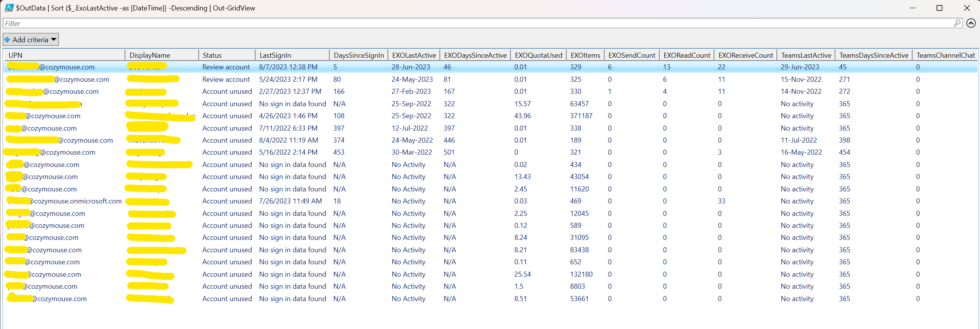Image resolution: width=980 pixels, height=329 pixels.
Task: Click the blue plus icon on Add criteria
Action: pyautogui.click(x=7, y=40)
